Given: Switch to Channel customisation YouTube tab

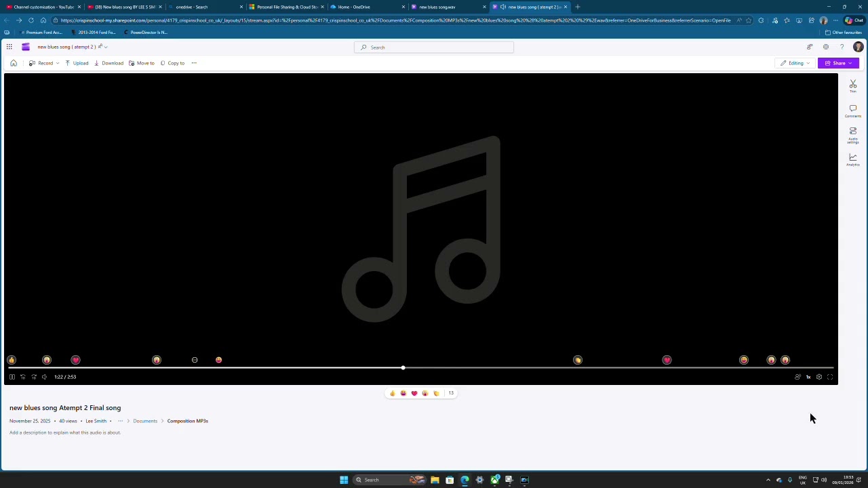Looking at the screenshot, I should coord(43,7).
